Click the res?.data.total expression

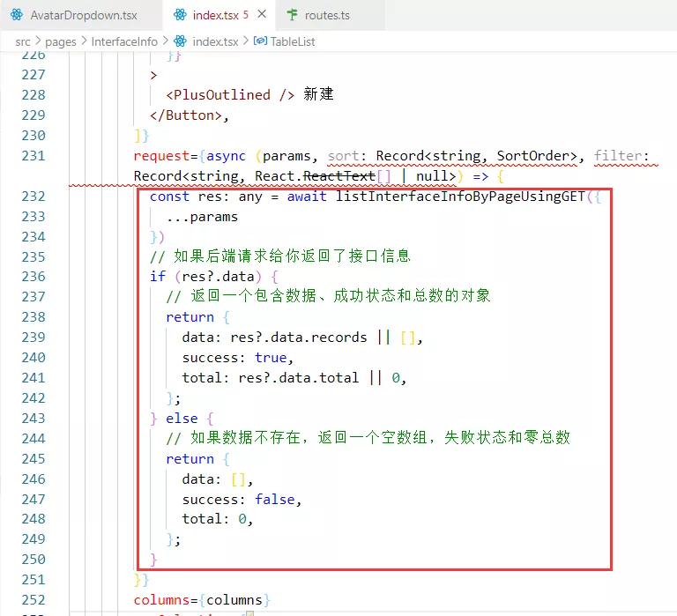click(298, 378)
